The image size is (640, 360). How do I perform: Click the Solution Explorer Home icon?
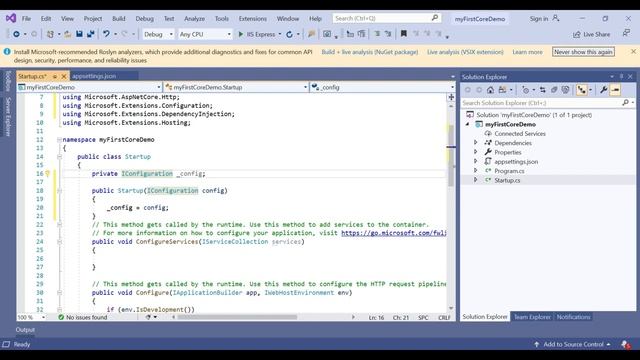pyautogui.click(x=491, y=90)
